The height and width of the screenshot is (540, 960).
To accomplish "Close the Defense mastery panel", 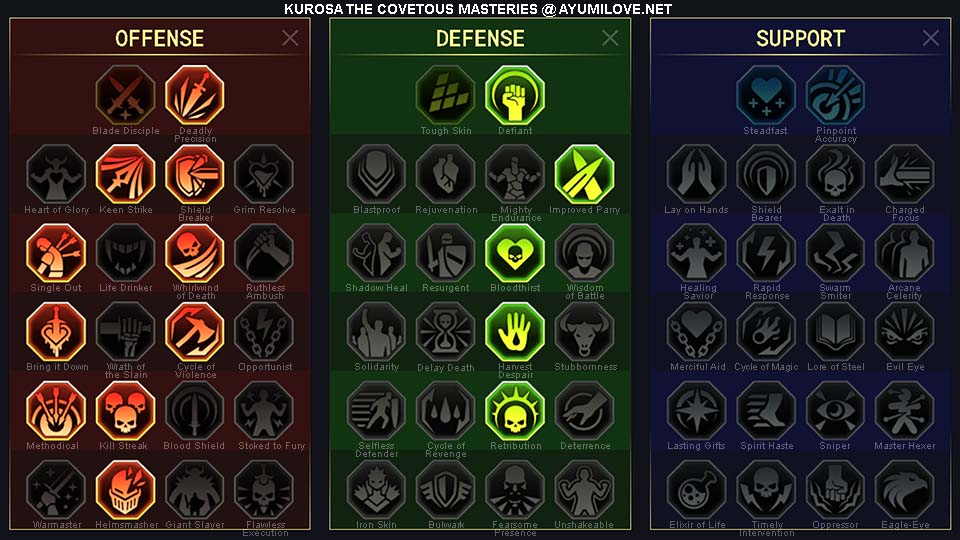I will [x=610, y=38].
